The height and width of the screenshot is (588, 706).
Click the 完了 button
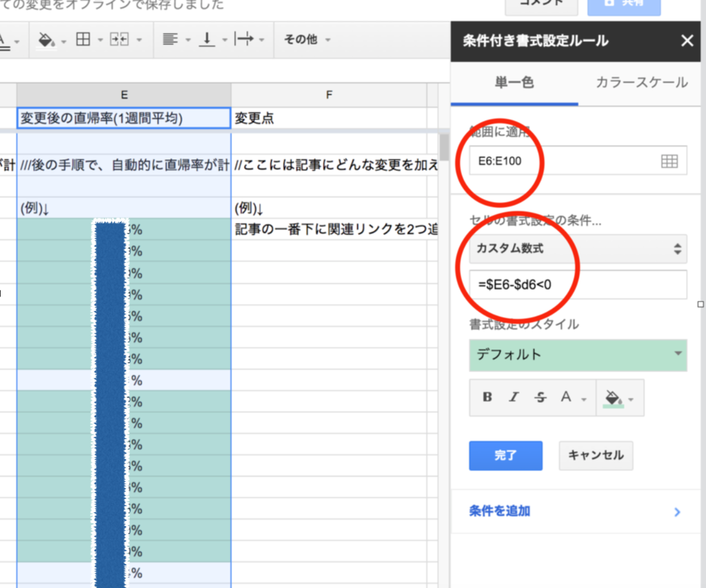505,455
